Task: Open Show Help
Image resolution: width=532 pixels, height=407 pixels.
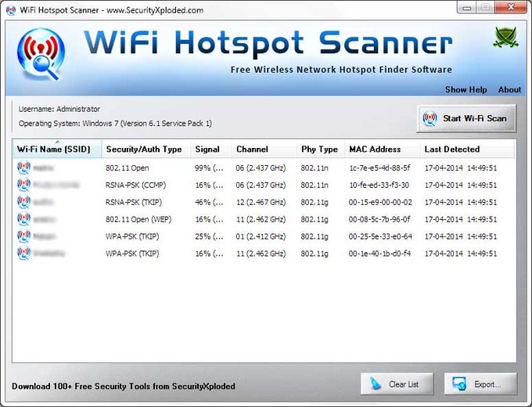Action: coord(465,89)
